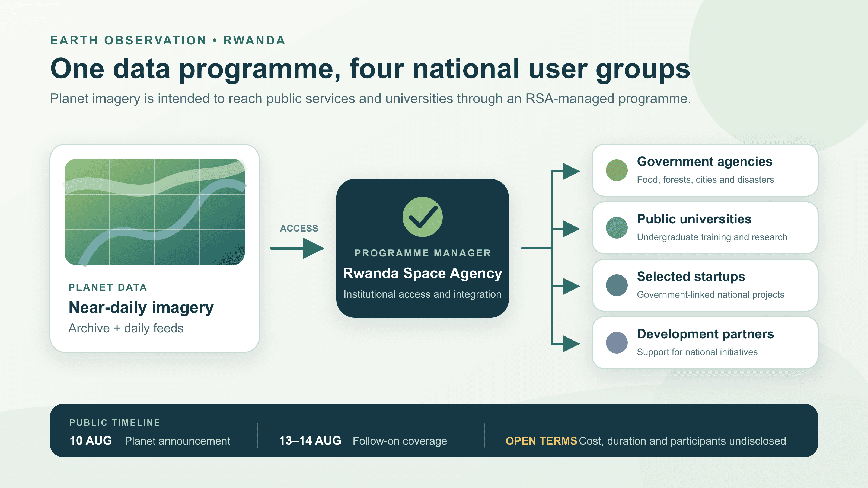This screenshot has height=488, width=868.
Task: Click the satellite imagery map thumbnail
Action: click(x=155, y=212)
